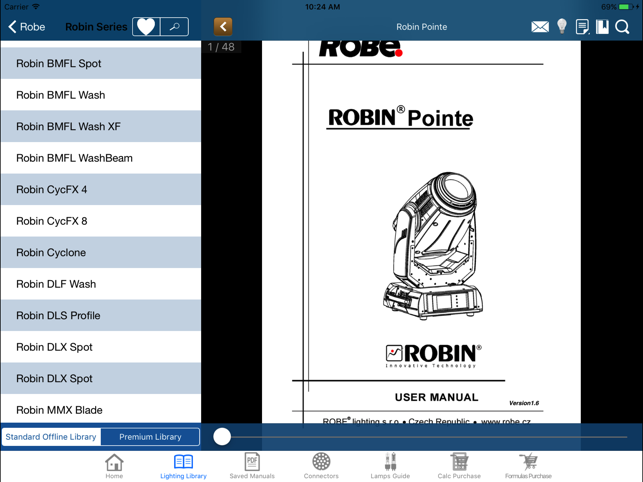This screenshot has height=482, width=643.
Task: Select Robin BMFL Spot from the list
Action: point(101,63)
